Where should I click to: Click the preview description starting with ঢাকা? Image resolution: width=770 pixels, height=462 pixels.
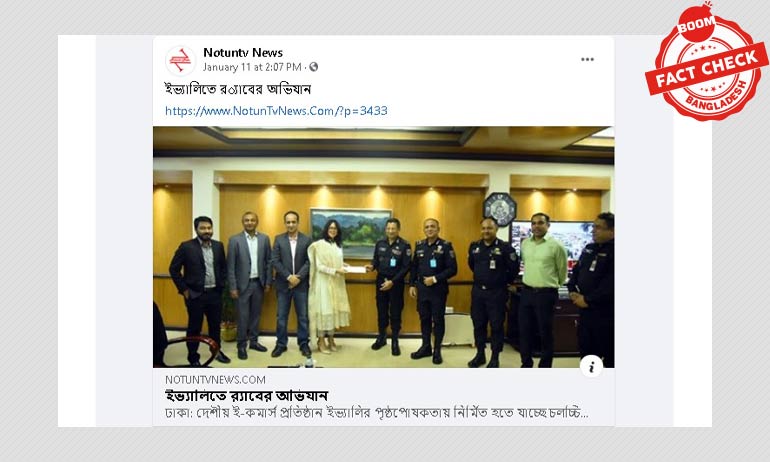[377, 412]
